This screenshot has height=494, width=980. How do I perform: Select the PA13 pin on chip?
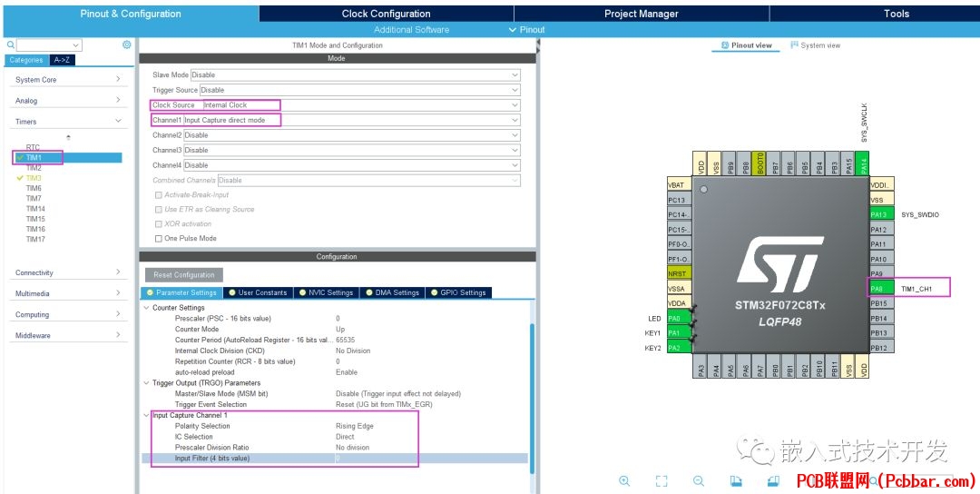[x=882, y=214]
